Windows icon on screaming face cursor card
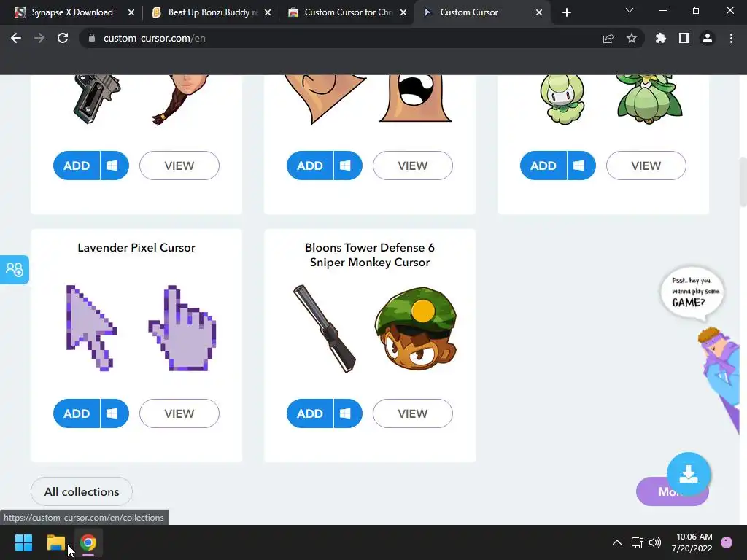This screenshot has width=747, height=560. [348, 166]
